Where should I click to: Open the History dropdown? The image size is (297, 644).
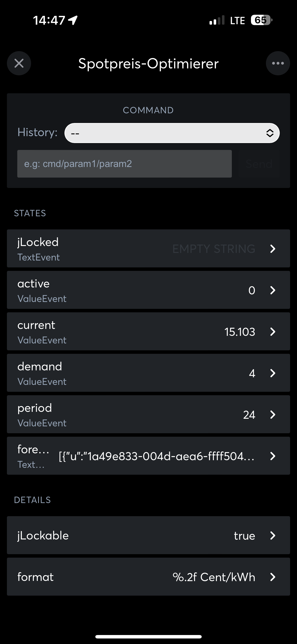click(x=172, y=133)
